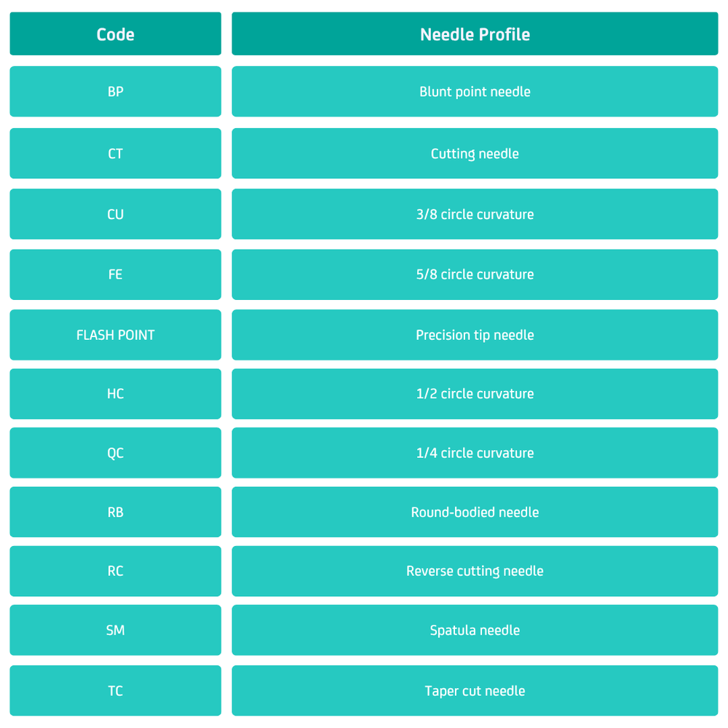Select the BP code cell
The width and height of the screenshot is (728, 728).
coord(115,92)
